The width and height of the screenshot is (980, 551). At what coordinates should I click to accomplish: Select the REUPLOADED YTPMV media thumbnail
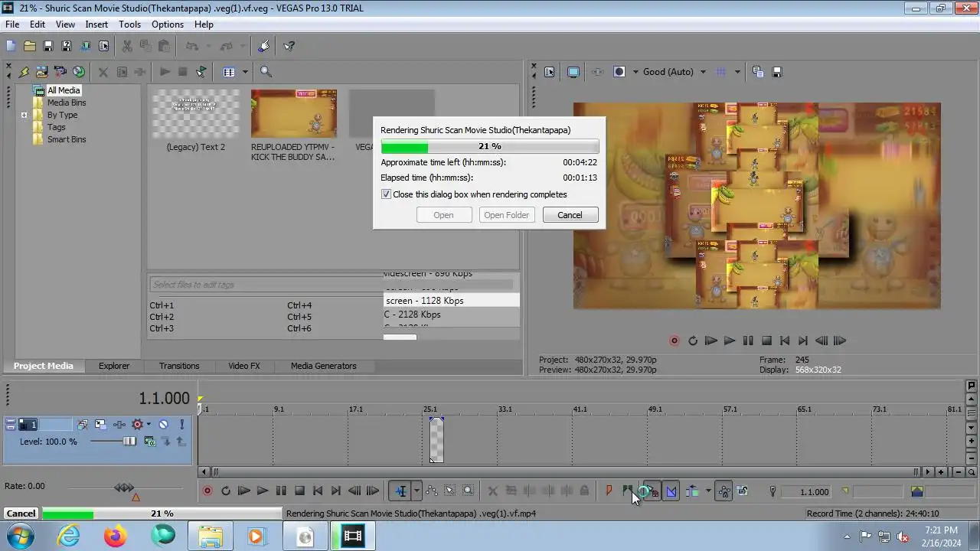293,114
